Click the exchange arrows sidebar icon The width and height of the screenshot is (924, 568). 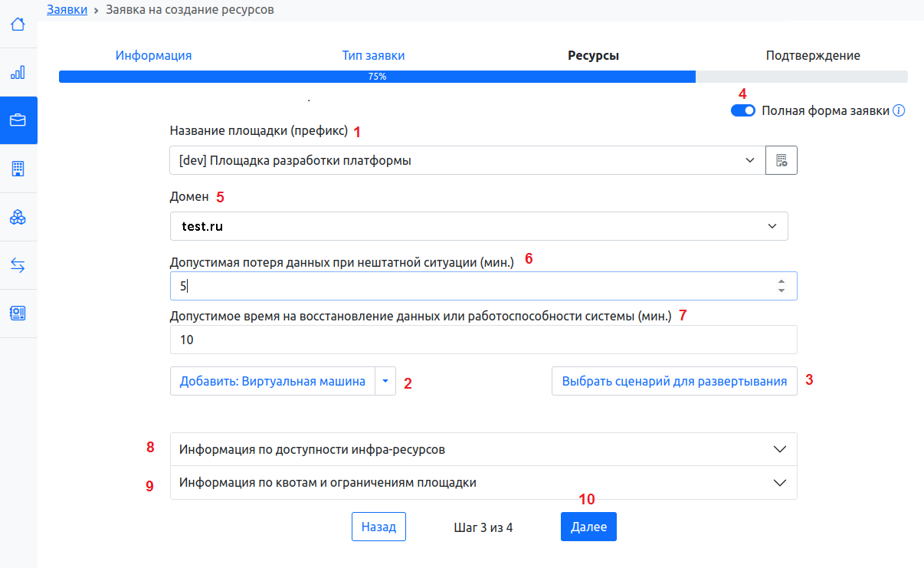click(18, 265)
